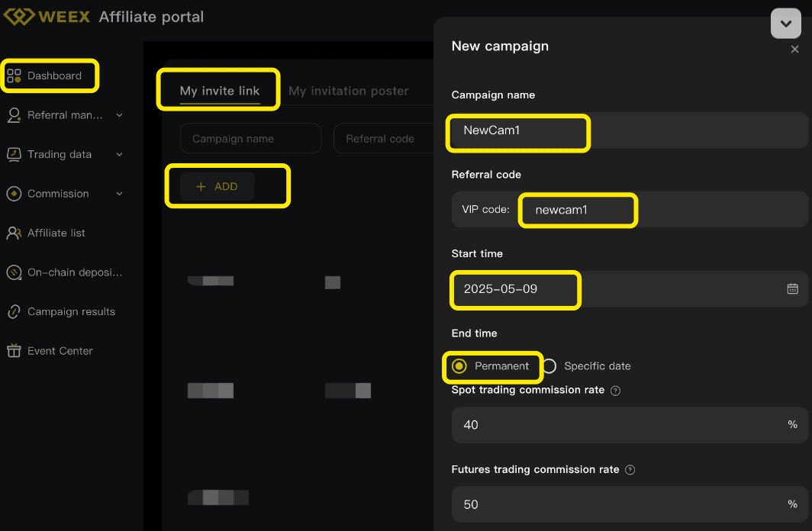Select the Permanent end time option

click(459, 366)
